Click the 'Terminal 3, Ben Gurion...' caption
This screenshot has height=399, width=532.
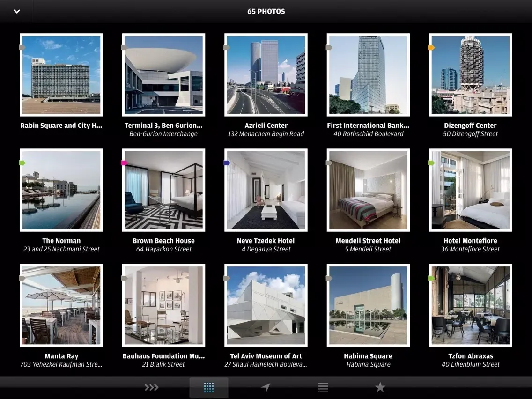pos(163,126)
